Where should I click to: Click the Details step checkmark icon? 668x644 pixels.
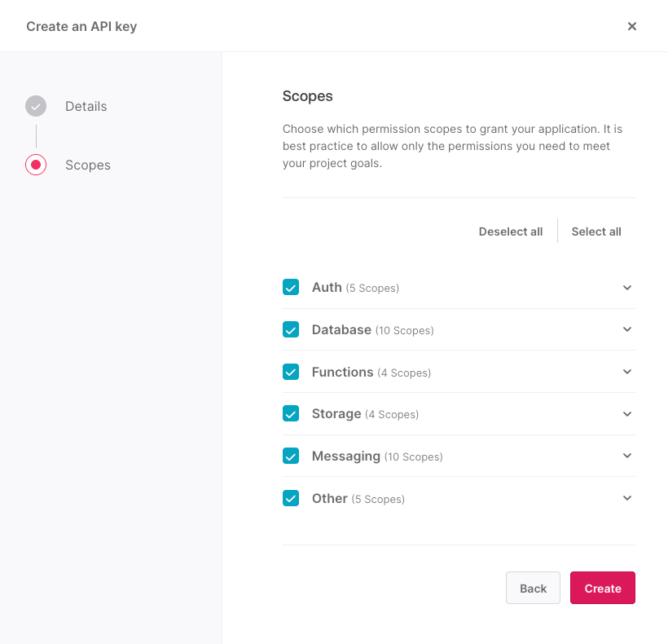pyautogui.click(x=36, y=106)
